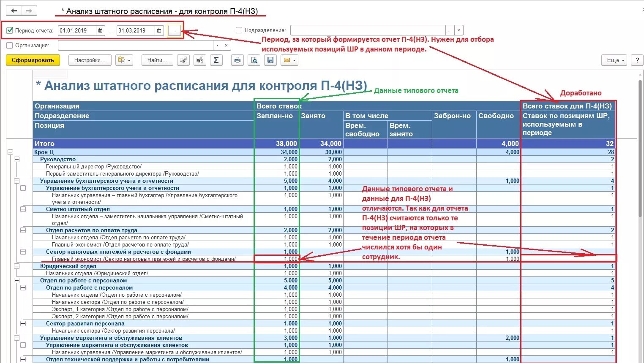Select row Первый заместитель генерального директора
644x363 pixels.
tap(123, 173)
